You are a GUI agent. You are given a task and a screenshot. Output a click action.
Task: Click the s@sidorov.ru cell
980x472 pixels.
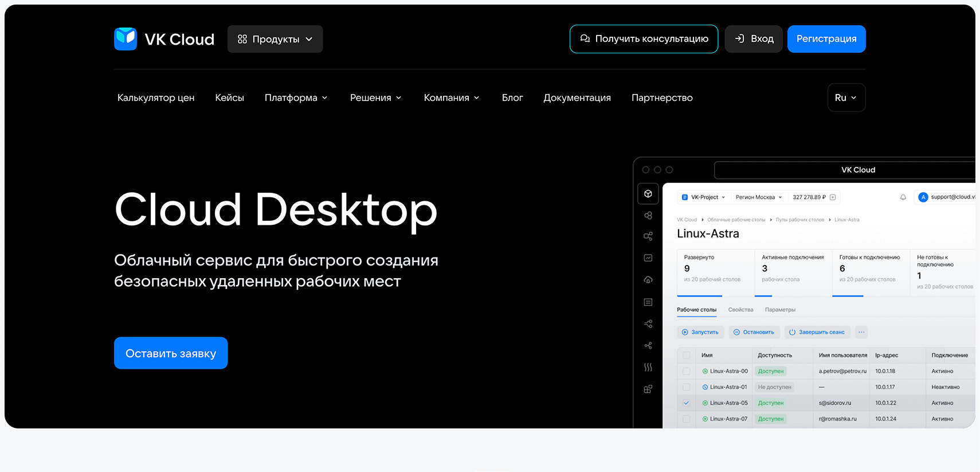pos(835,403)
